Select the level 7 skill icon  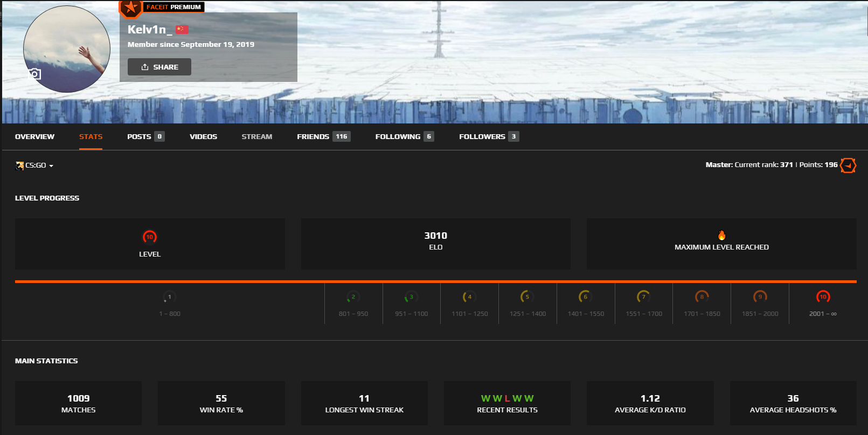pos(644,297)
